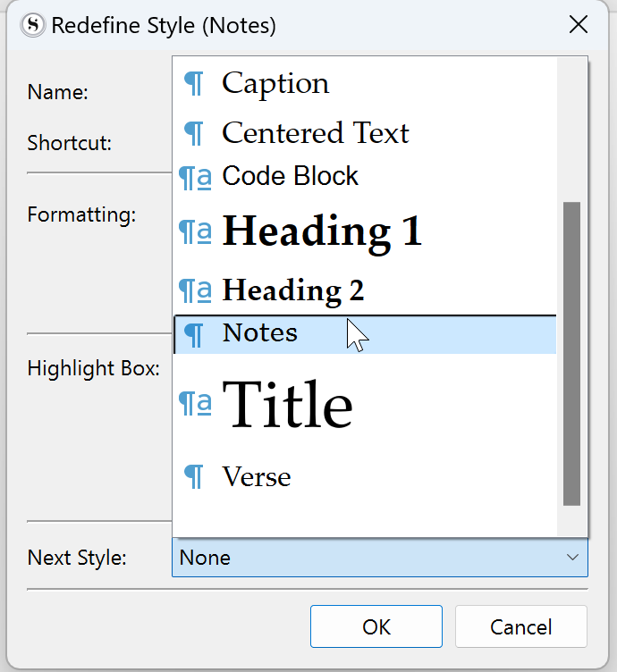Click the paragraph-character icon beside Code Block

(x=195, y=177)
